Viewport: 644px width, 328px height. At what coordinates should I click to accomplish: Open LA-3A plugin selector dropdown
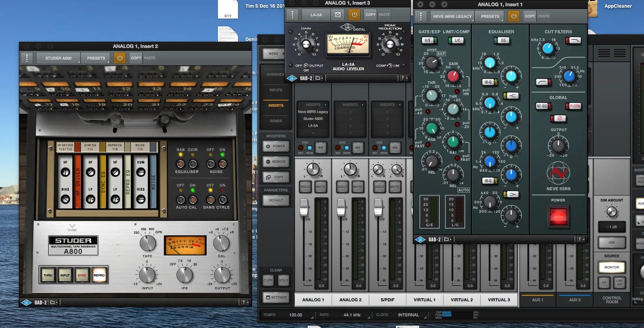coord(316,15)
